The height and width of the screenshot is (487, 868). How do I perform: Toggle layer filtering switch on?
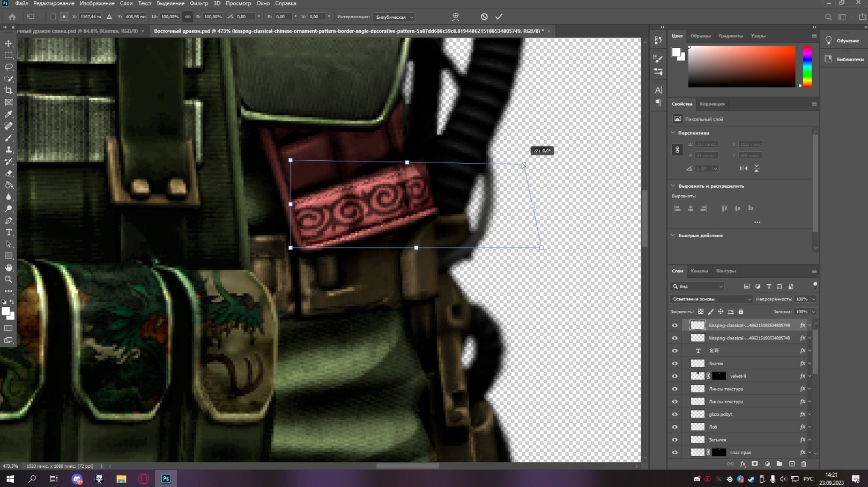815,285
